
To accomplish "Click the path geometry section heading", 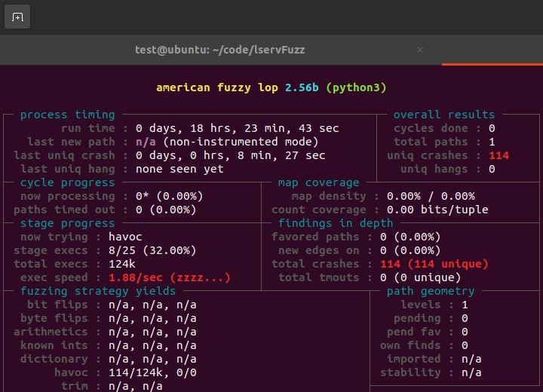I will click(431, 291).
